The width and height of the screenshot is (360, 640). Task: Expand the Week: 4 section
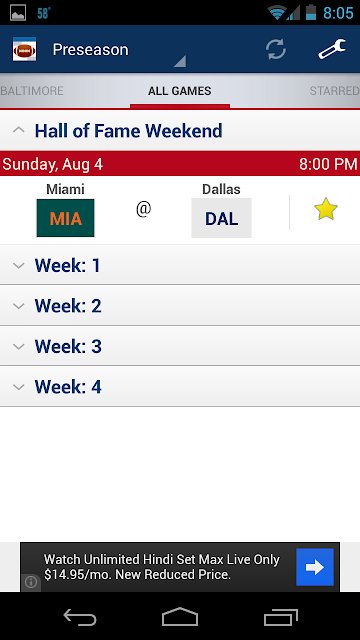(180, 387)
